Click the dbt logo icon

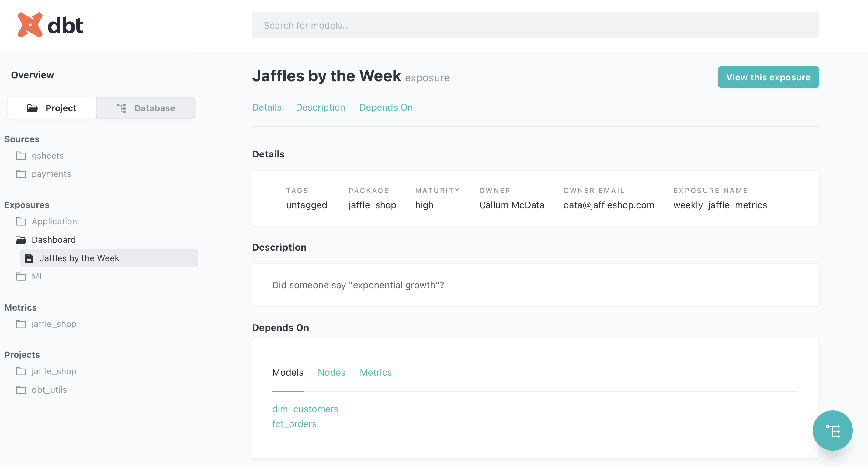coord(30,25)
